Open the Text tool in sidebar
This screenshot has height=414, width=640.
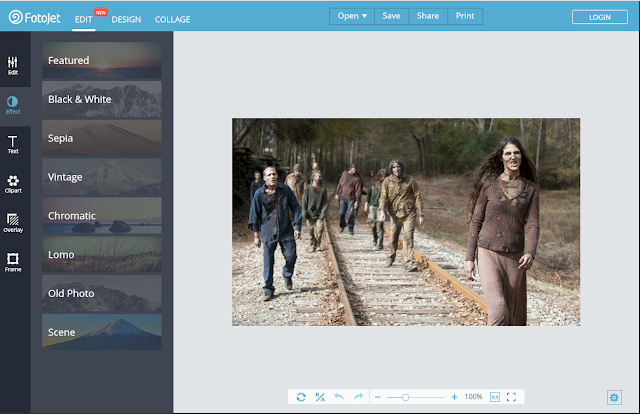click(13, 145)
